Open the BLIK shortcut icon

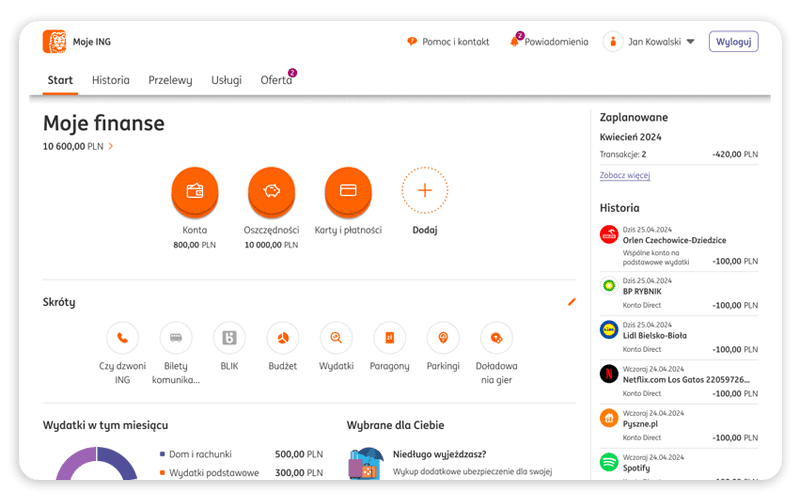[x=229, y=338]
